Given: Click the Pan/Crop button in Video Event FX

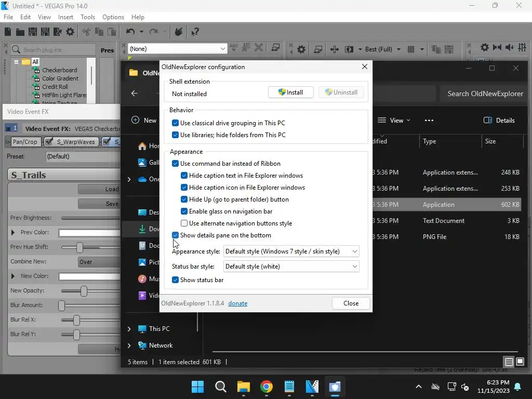Looking at the screenshot, I should [25, 142].
